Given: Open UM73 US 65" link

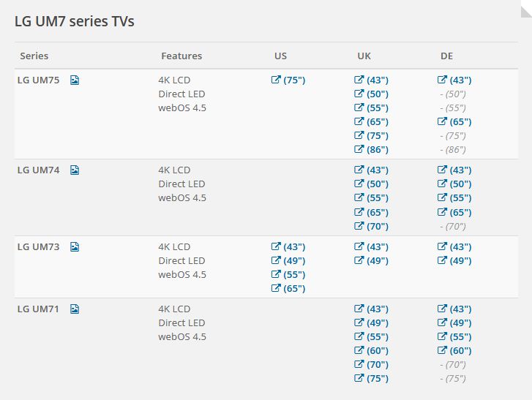Looking at the screenshot, I should (x=288, y=288).
